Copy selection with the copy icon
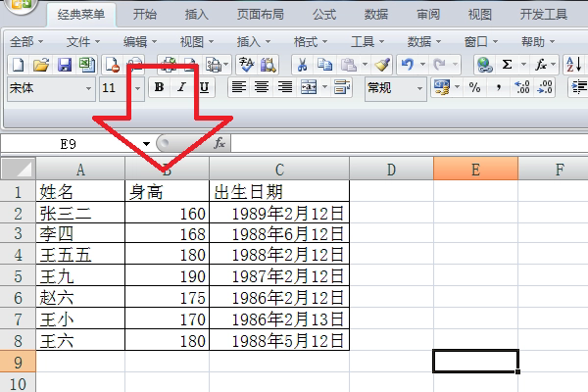Screen dimensions: 588x392 point(324,65)
